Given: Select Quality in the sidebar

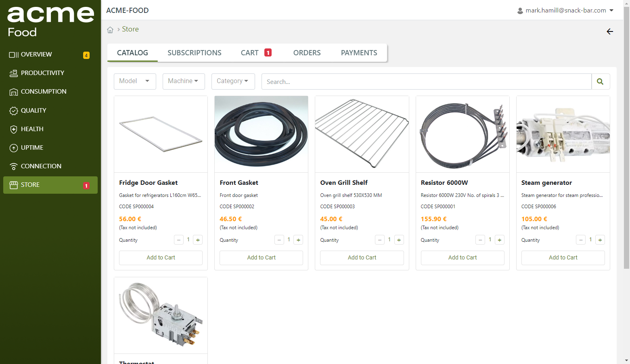Looking at the screenshot, I should [50, 110].
